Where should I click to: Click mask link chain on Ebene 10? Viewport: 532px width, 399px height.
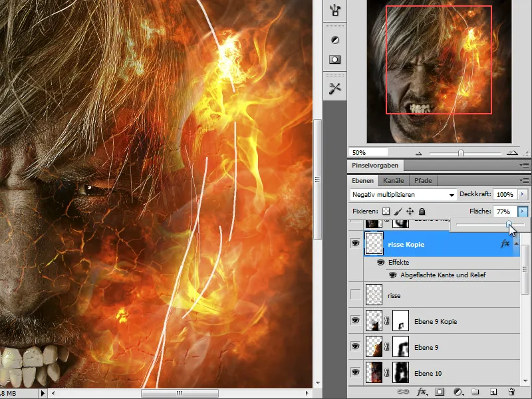tap(387, 372)
